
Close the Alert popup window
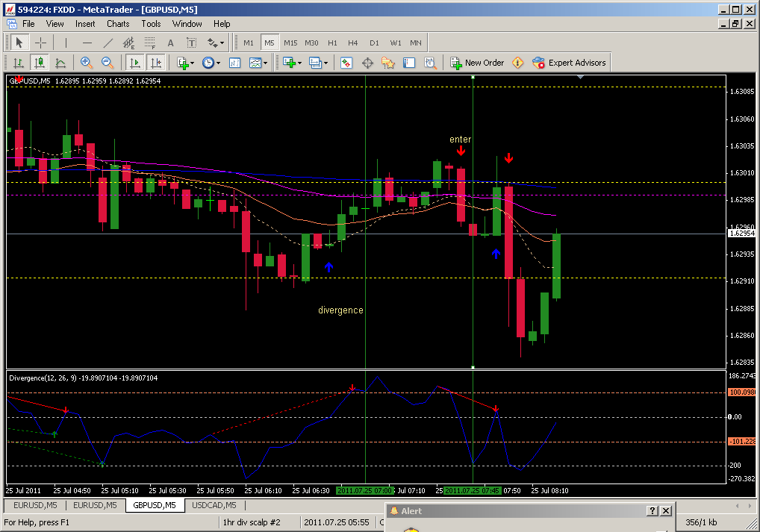[x=666, y=510]
